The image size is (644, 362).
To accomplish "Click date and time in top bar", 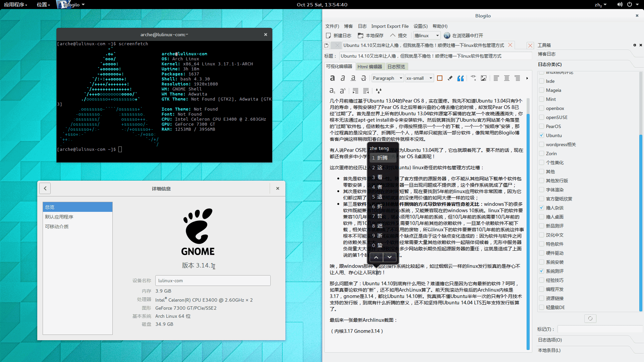I will pyautogui.click(x=322, y=4).
